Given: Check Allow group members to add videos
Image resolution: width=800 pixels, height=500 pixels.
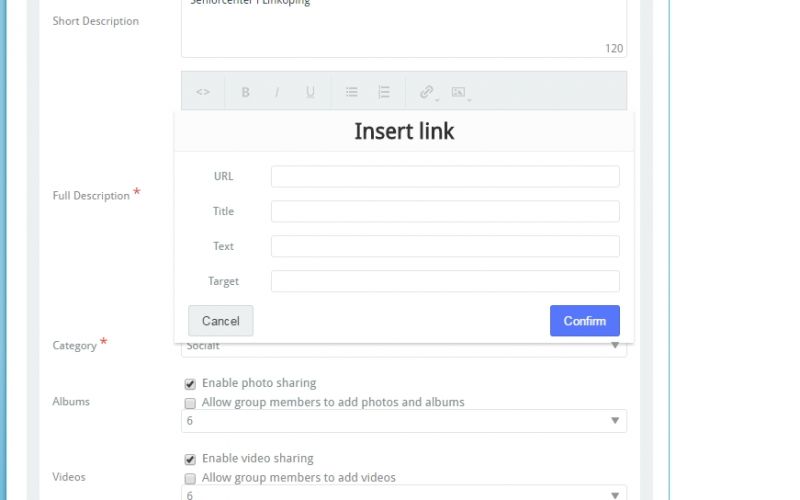Looking at the screenshot, I should 190,479.
